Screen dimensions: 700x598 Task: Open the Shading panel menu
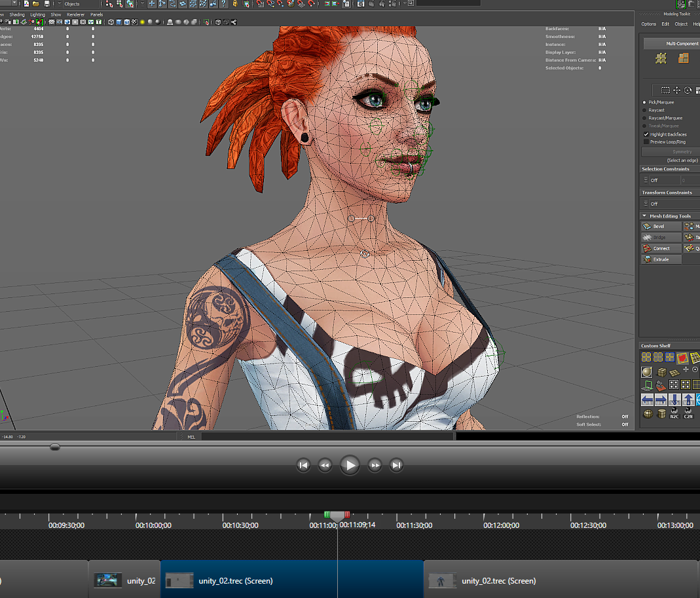click(17, 15)
